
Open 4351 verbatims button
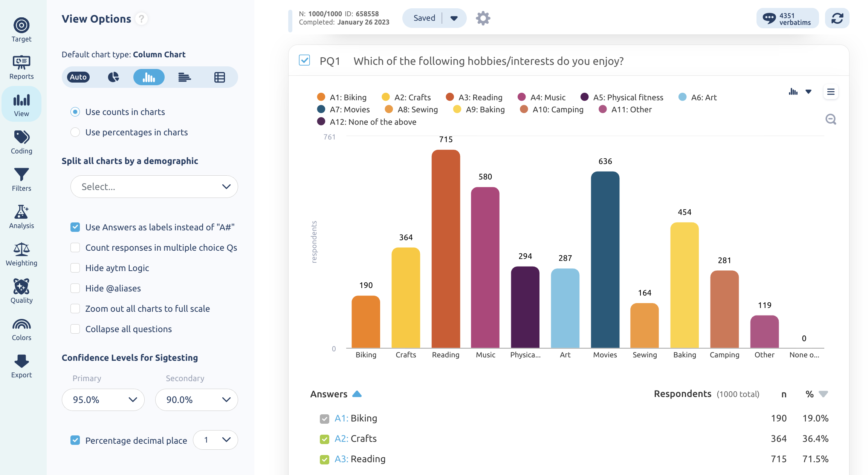(x=787, y=18)
